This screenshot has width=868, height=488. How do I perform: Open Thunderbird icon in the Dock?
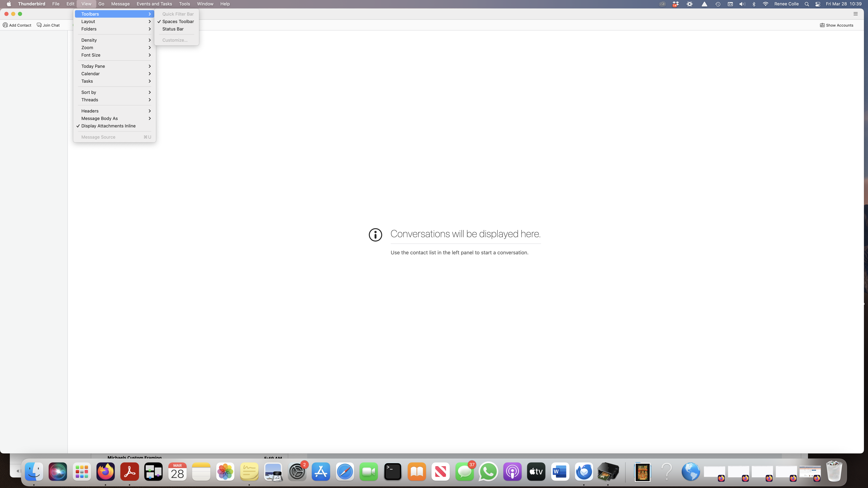(584, 472)
